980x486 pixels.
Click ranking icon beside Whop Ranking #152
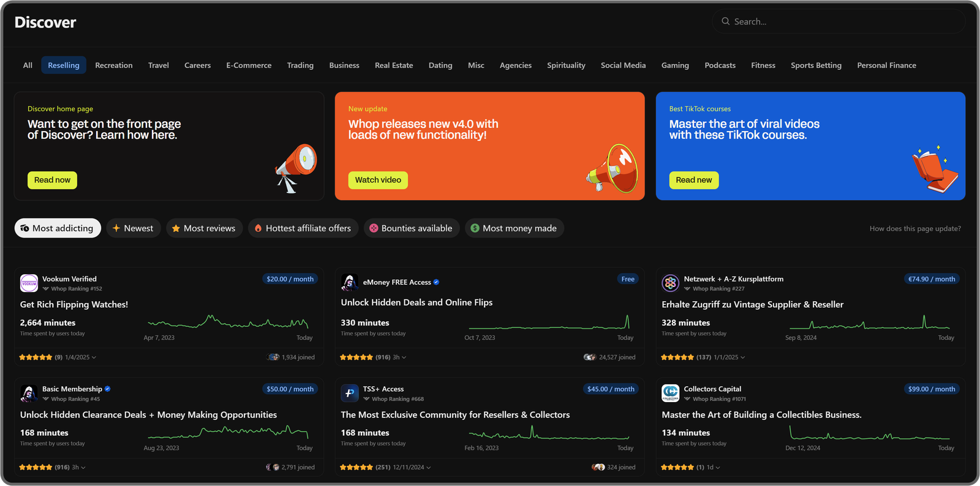[45, 288]
